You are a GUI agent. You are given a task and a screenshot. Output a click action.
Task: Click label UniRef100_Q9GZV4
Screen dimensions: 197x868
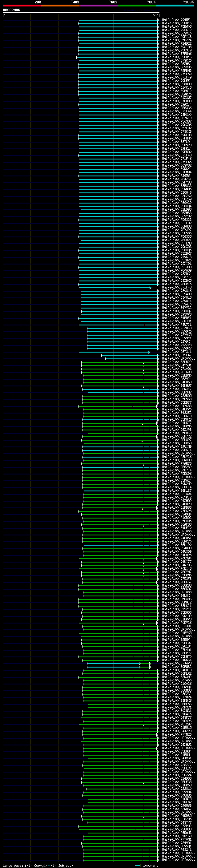click(x=176, y=775)
